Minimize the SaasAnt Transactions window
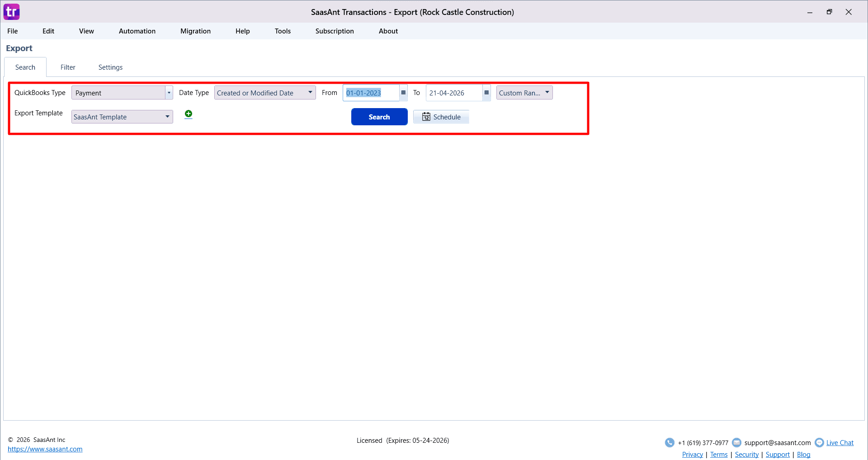The image size is (868, 460). pos(810,12)
